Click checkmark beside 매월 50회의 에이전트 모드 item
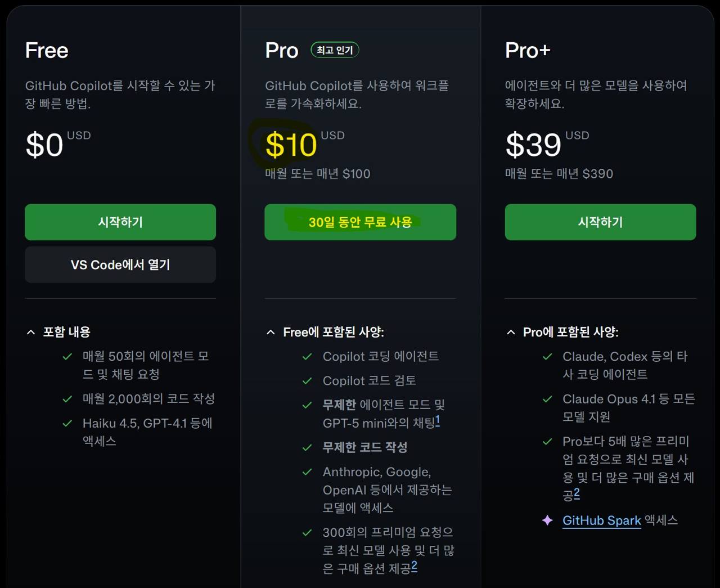The height and width of the screenshot is (588, 720). (67, 357)
